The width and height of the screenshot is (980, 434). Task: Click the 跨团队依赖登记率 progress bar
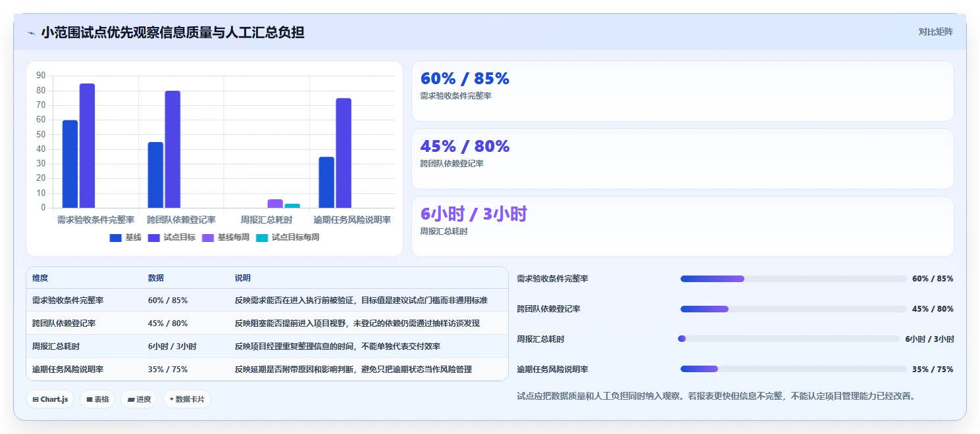pos(793,309)
